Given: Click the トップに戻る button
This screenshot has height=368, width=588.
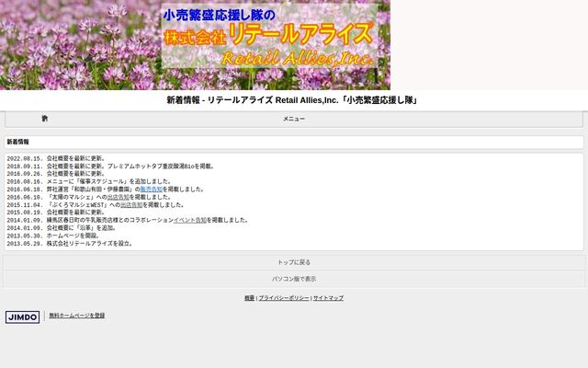Looking at the screenshot, I should tap(294, 262).
